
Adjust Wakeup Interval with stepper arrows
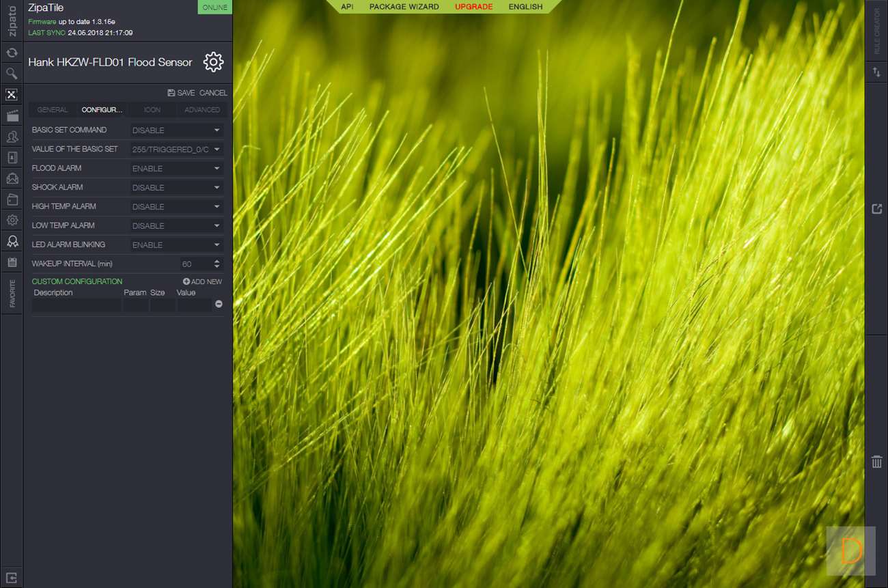[217, 264]
